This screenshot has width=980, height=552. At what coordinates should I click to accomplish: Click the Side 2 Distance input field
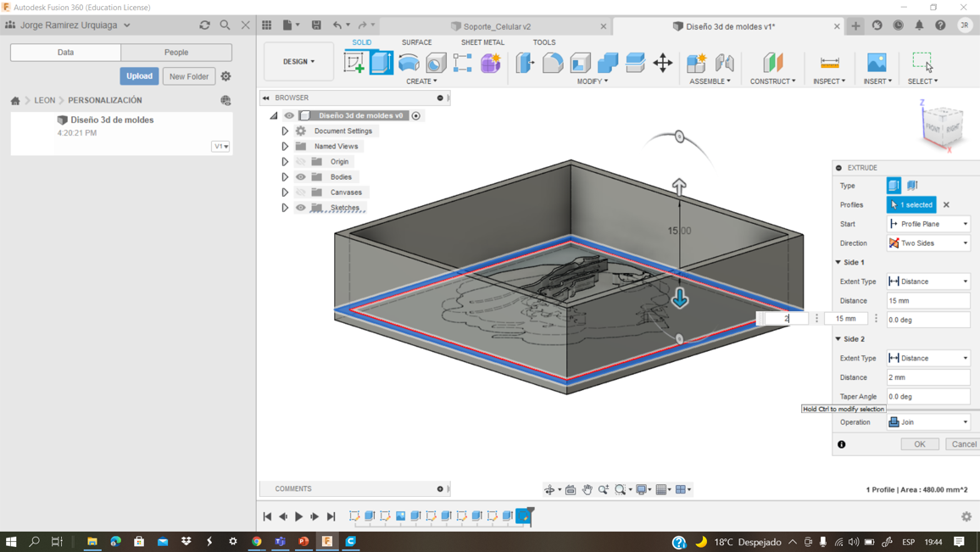[x=928, y=377]
